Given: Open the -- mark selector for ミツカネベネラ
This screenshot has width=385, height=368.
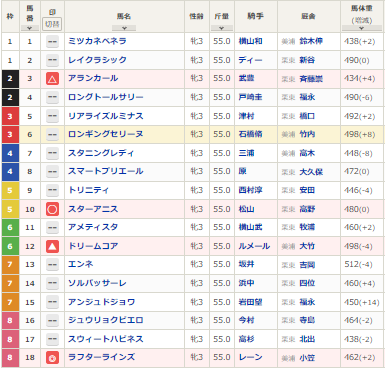Looking at the screenshot, I should pos(52,42).
